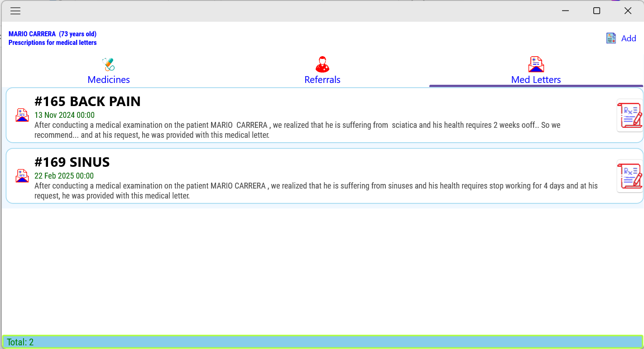Open the prescription pen icon on SINUS letter
Screen dimensions: 644x349
(x=630, y=176)
